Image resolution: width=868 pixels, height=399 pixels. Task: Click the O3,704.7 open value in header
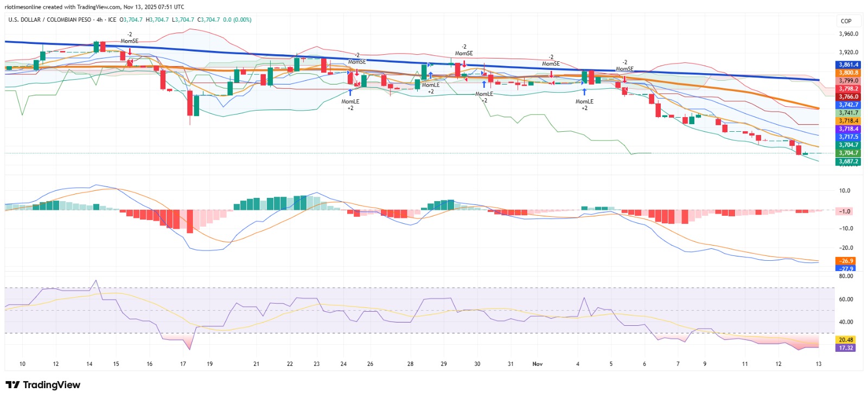click(x=131, y=20)
